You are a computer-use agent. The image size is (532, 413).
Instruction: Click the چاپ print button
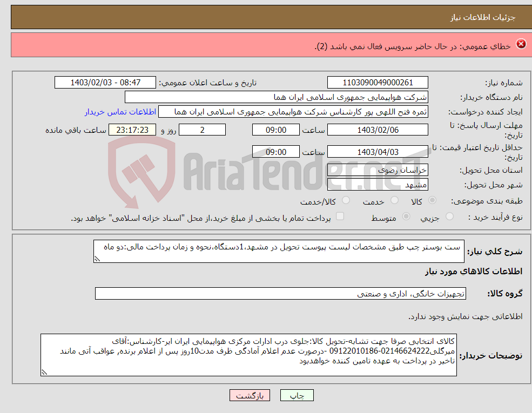(297, 395)
